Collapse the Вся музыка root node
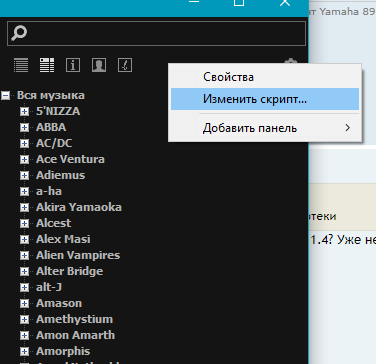Viewport: 376px width, 364px height. click(x=5, y=96)
